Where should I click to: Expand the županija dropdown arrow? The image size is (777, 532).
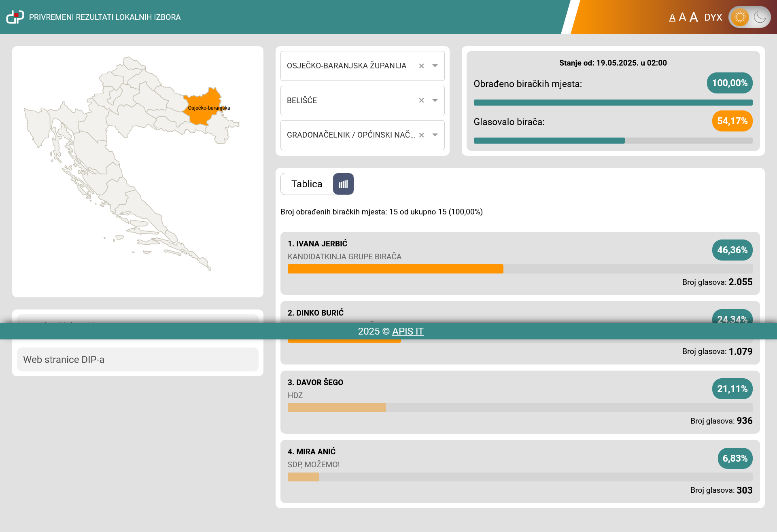click(435, 66)
